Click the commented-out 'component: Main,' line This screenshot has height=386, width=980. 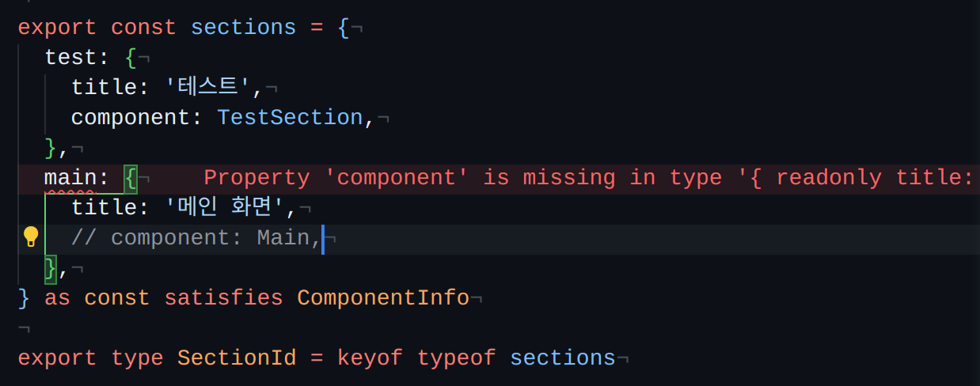(196, 238)
